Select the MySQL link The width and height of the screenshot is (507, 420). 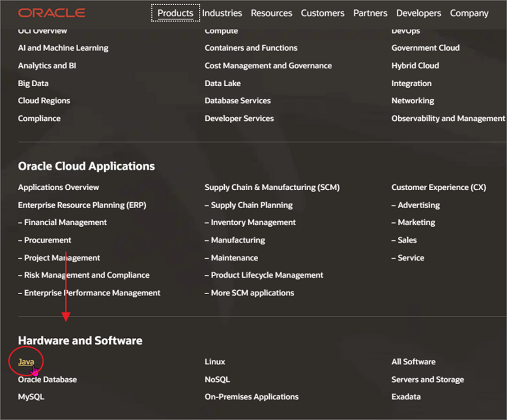click(31, 396)
